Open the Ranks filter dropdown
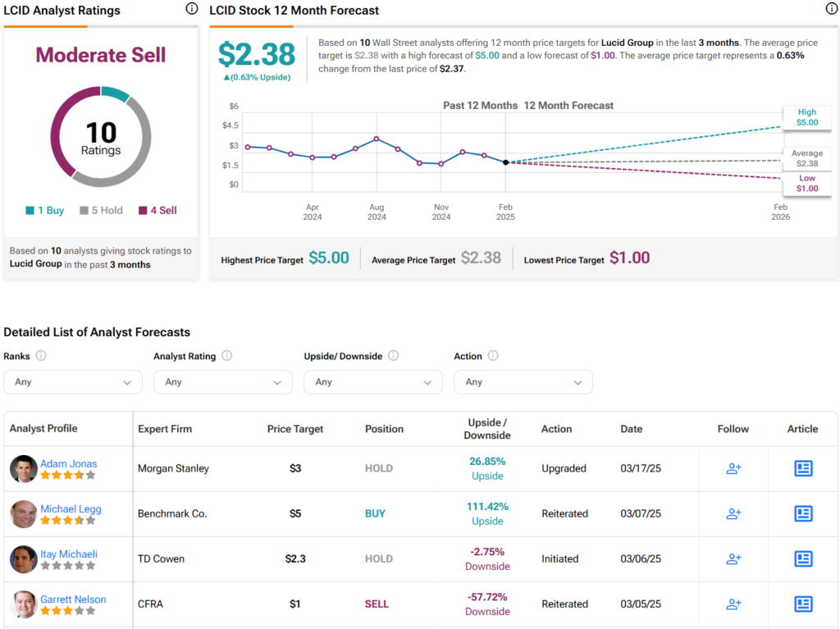 click(x=73, y=382)
